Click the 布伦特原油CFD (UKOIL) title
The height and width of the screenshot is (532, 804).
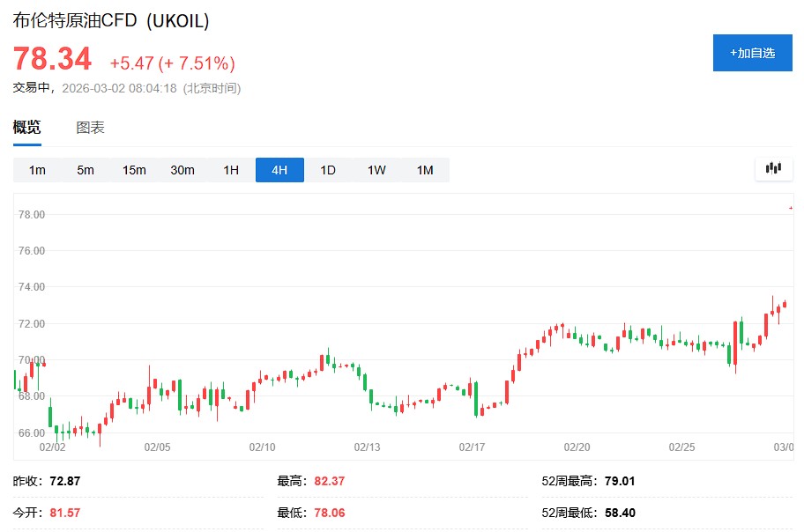(111, 21)
